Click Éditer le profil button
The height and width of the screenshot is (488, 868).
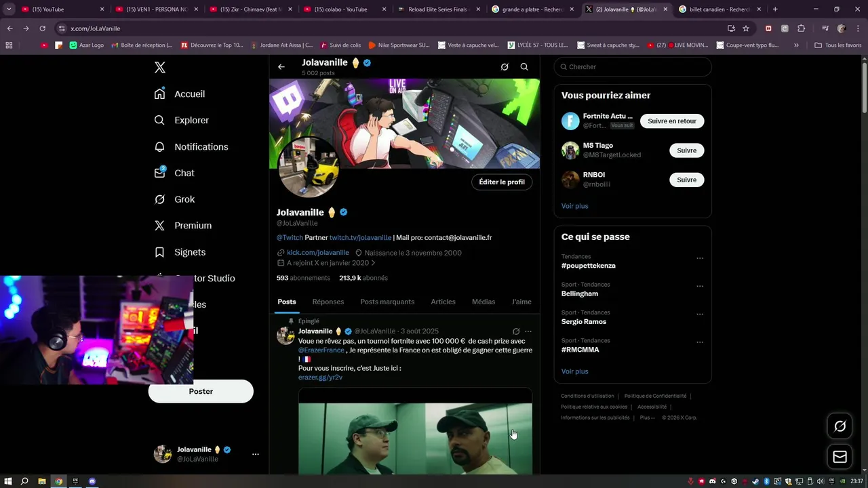tap(502, 182)
